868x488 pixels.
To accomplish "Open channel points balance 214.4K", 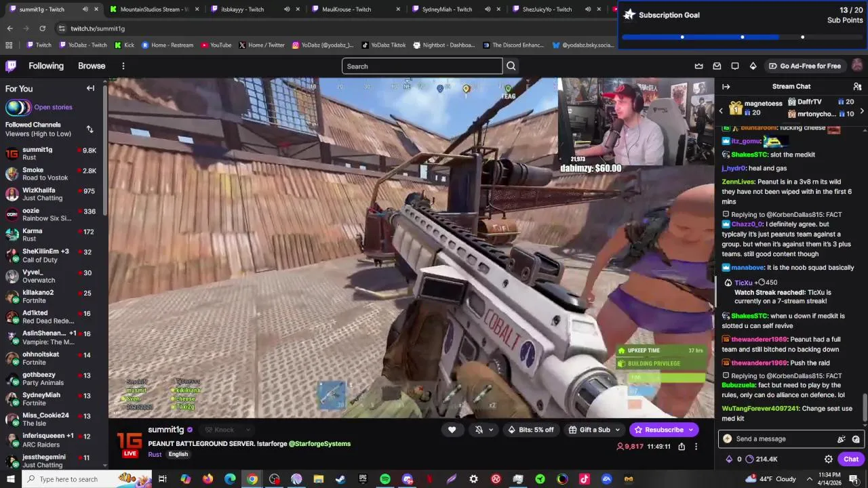I will [761, 459].
